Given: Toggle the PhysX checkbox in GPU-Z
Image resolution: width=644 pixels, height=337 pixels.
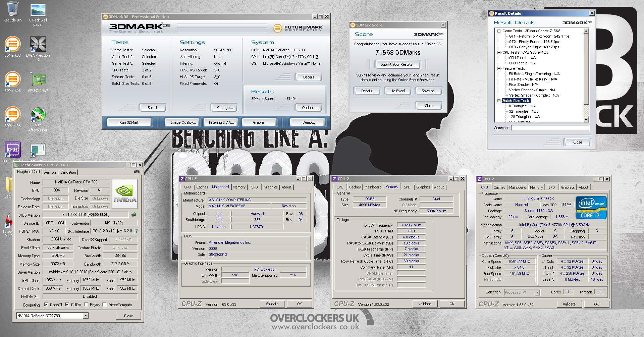Looking at the screenshot, I should coord(86,305).
